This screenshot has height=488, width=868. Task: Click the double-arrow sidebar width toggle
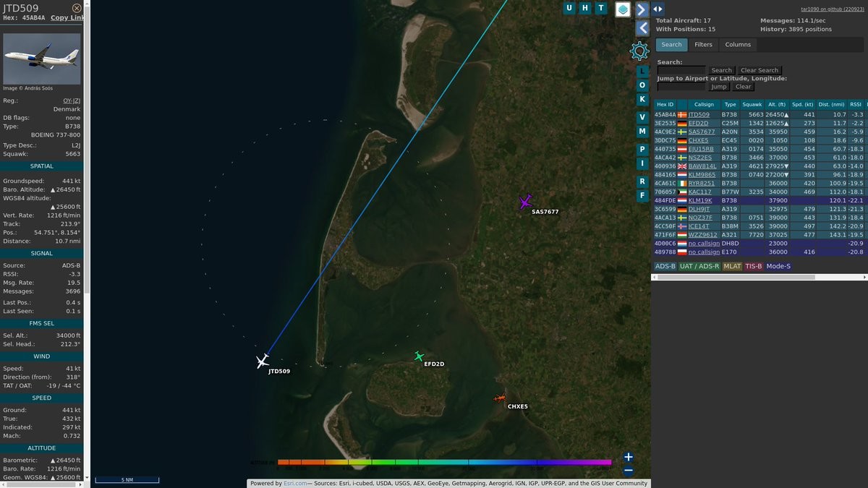tap(658, 9)
